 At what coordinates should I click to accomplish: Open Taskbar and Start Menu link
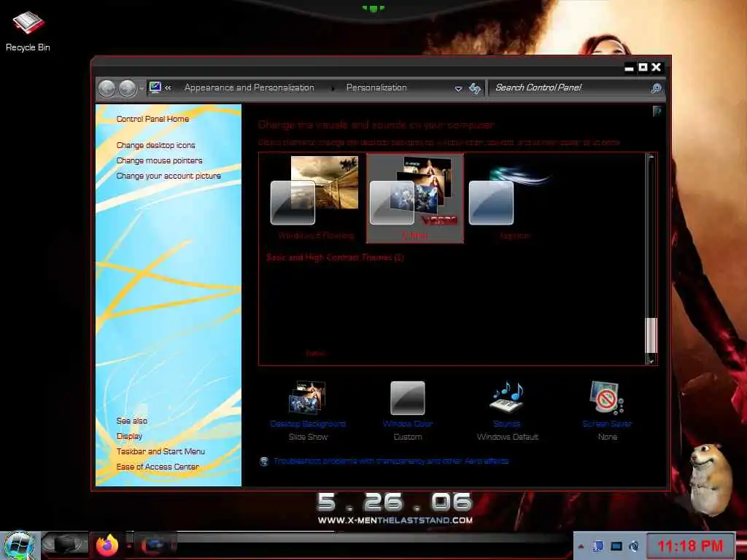click(x=160, y=451)
